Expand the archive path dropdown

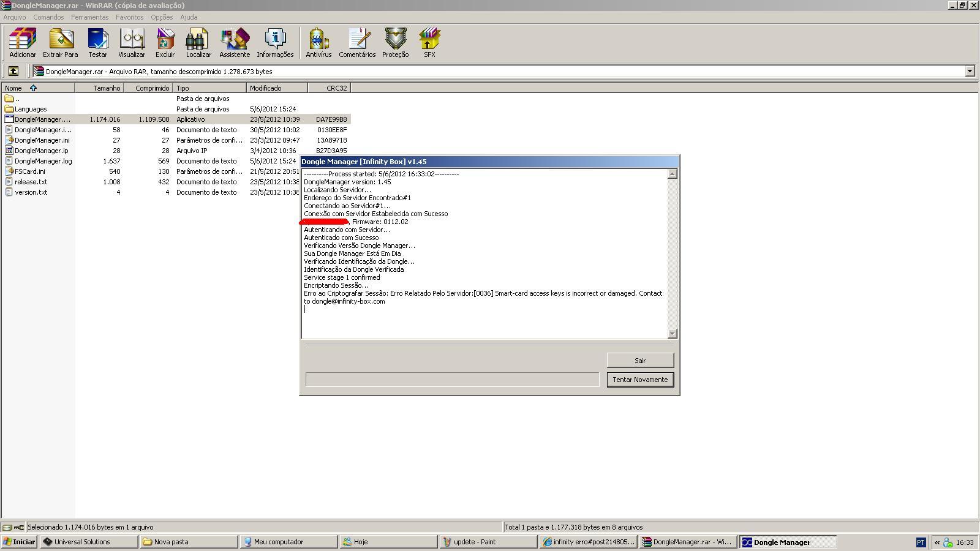pos(970,71)
